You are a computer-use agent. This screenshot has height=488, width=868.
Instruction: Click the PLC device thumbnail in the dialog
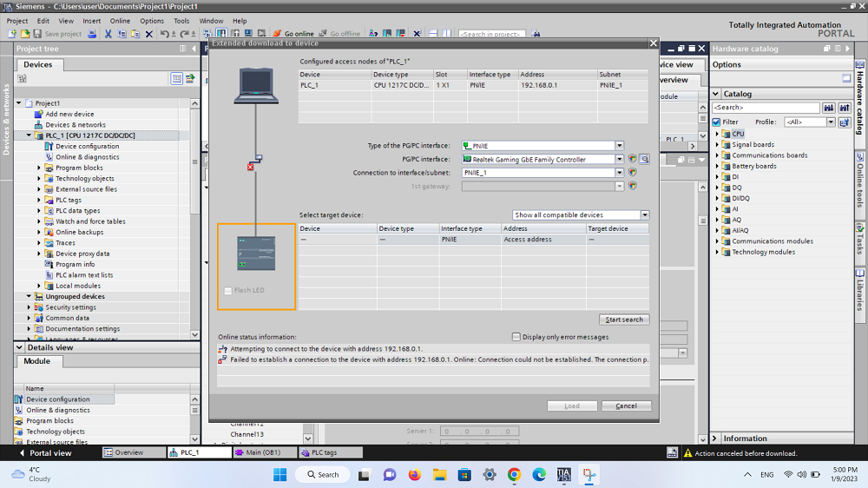pos(256,254)
